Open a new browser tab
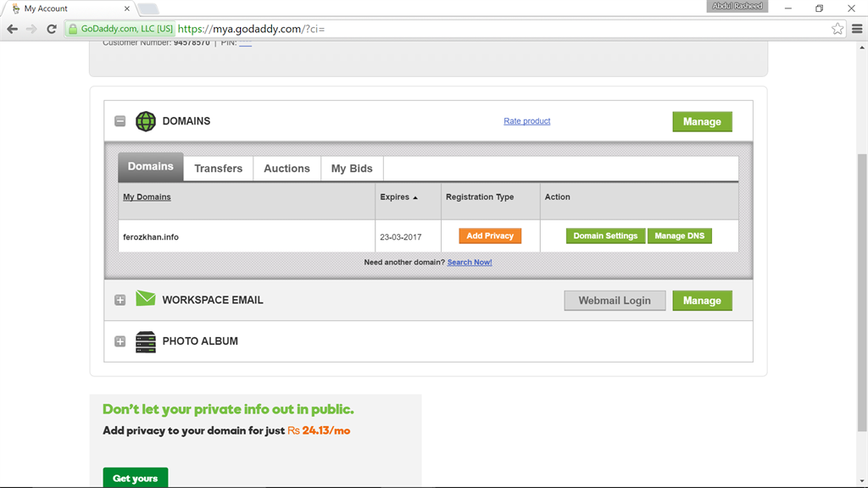 [148, 8]
